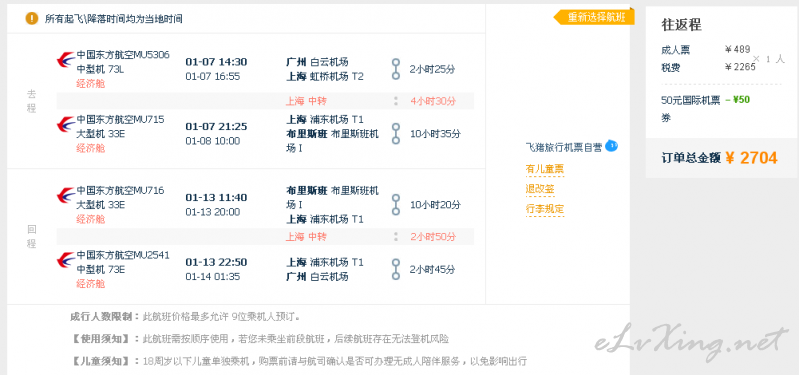This screenshot has height=375, width=799.
Task: Click the route icon beside 10小时20分
Action: (x=395, y=204)
